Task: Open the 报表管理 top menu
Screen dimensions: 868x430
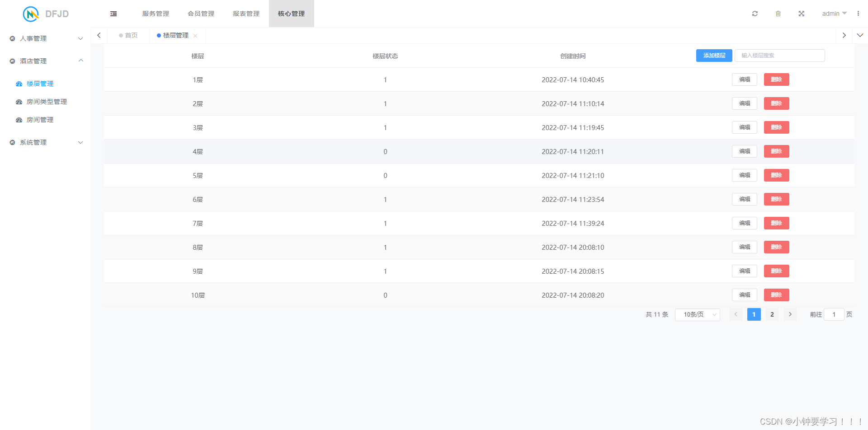Action: (x=246, y=14)
